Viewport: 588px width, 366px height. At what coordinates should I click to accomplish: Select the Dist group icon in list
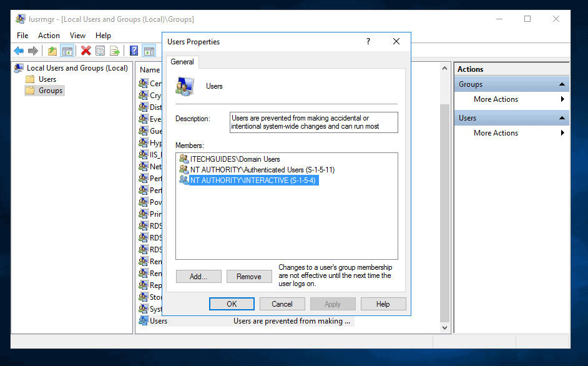[x=143, y=107]
